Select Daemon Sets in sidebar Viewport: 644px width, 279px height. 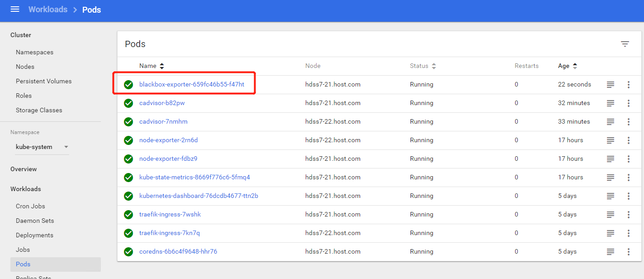(x=35, y=221)
